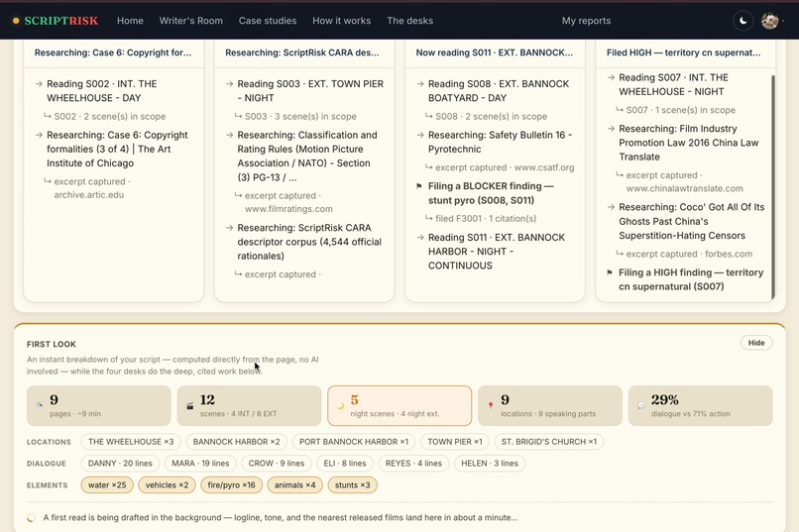The height and width of the screenshot is (532, 799).
Task: Select the 29% dialogue stat card
Action: pyautogui.click(x=700, y=406)
